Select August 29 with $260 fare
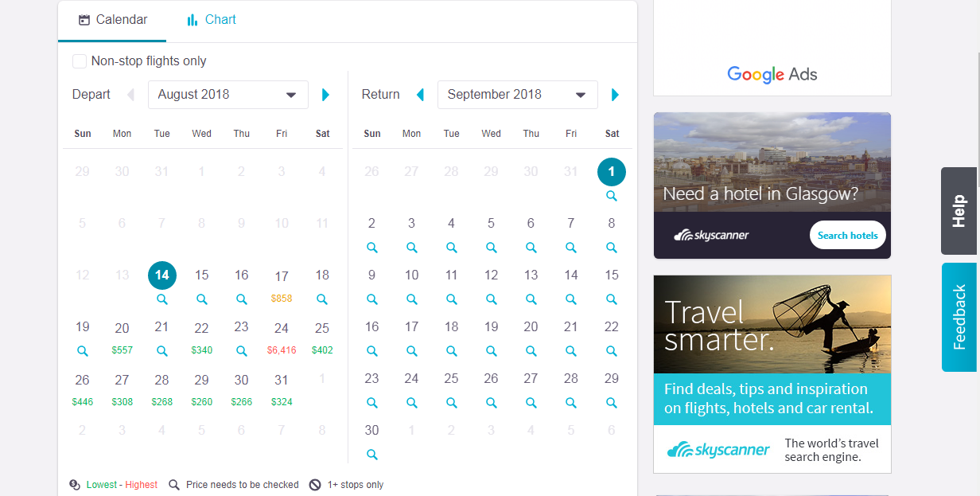 pyautogui.click(x=202, y=389)
